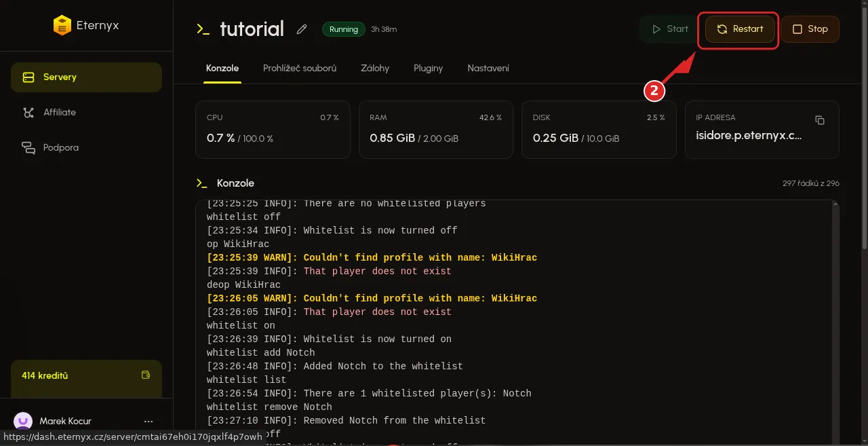Click the CPU usage card
Screen dimensions: 868x446
[x=273, y=130]
